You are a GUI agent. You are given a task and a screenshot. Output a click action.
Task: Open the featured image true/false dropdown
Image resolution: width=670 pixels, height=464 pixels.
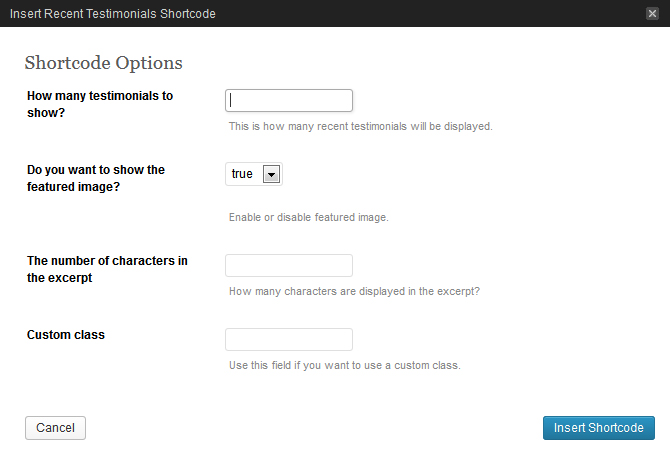tap(254, 175)
